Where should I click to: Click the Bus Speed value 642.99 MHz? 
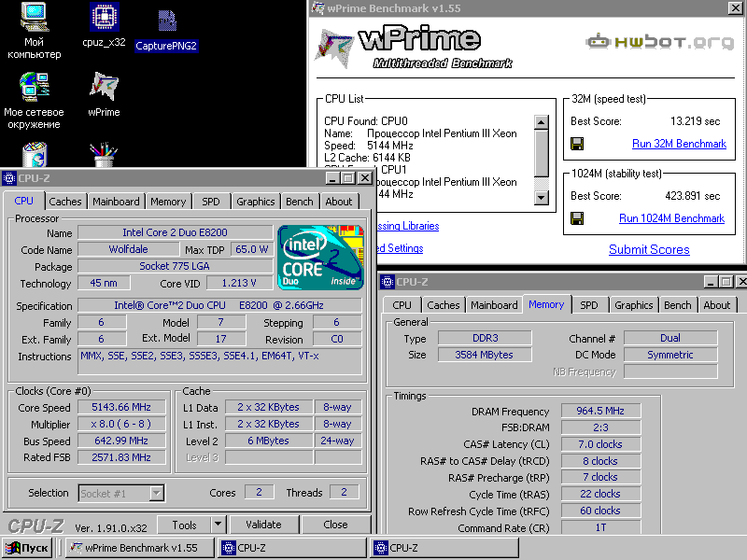click(121, 441)
